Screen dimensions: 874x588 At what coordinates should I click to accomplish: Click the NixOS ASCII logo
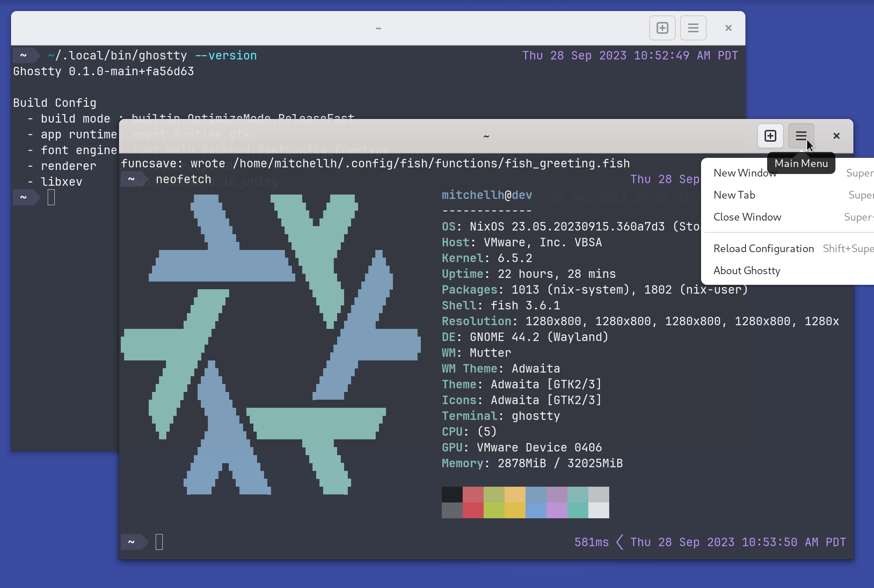[270, 344]
